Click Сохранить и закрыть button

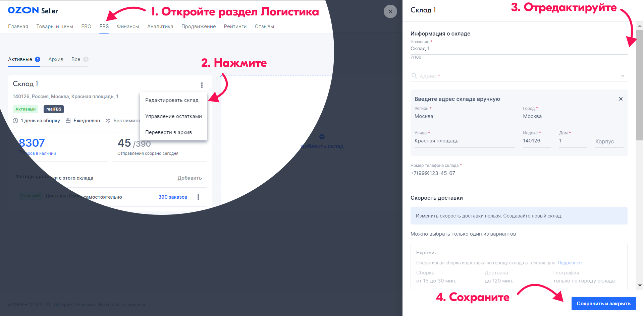coord(603,304)
